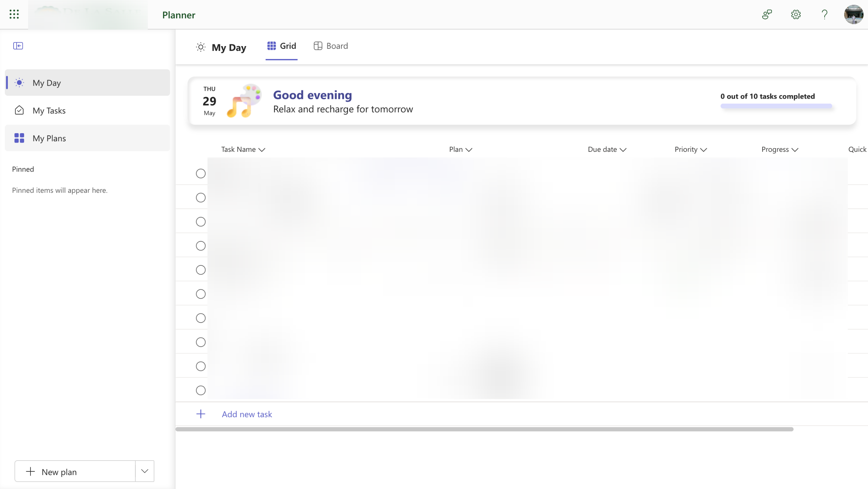868x489 pixels.
Task: Click the Pinned section label
Action: [23, 169]
